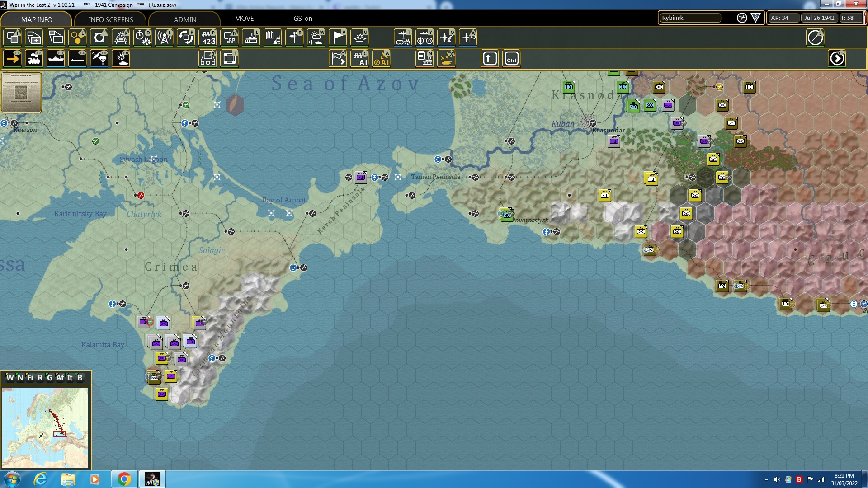The image size is (868, 488).
Task: Toggle the Af filter on minimap panel
Action: tap(60, 378)
